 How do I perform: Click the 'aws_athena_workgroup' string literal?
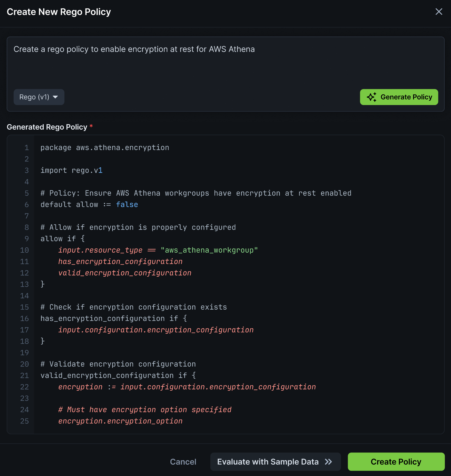pos(208,250)
